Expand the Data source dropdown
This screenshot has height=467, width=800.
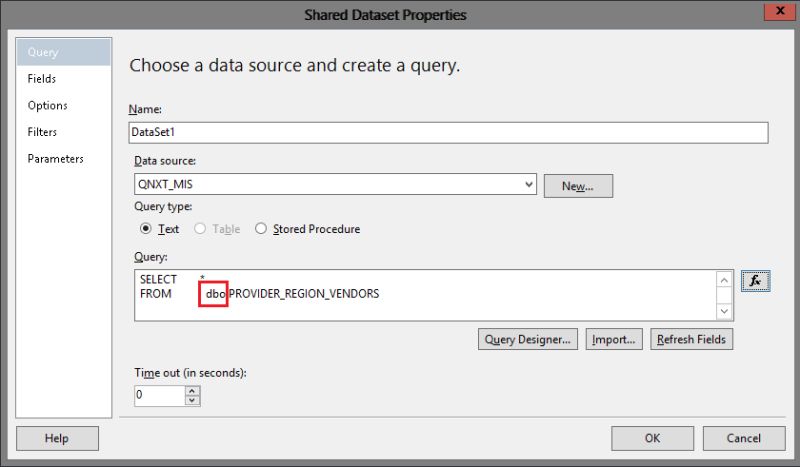tap(529, 184)
